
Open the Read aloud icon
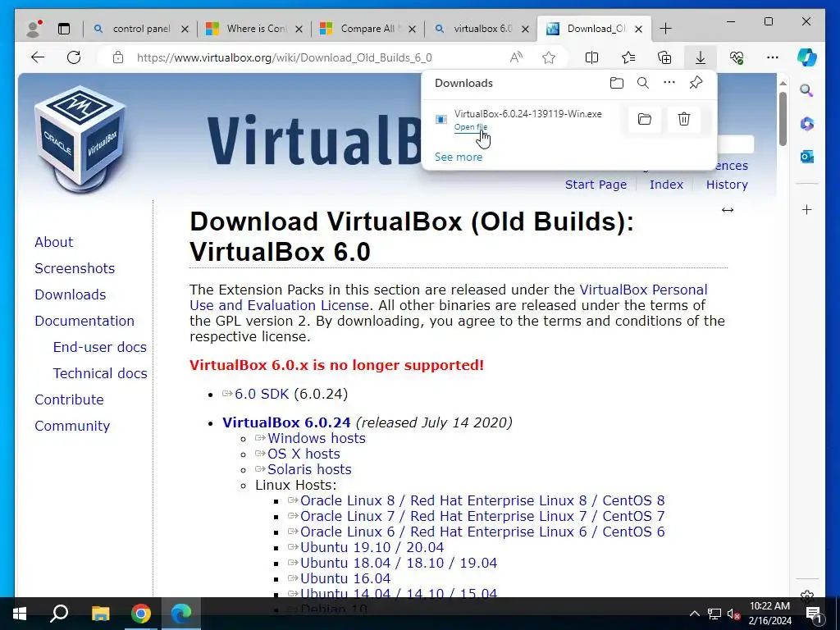point(516,57)
